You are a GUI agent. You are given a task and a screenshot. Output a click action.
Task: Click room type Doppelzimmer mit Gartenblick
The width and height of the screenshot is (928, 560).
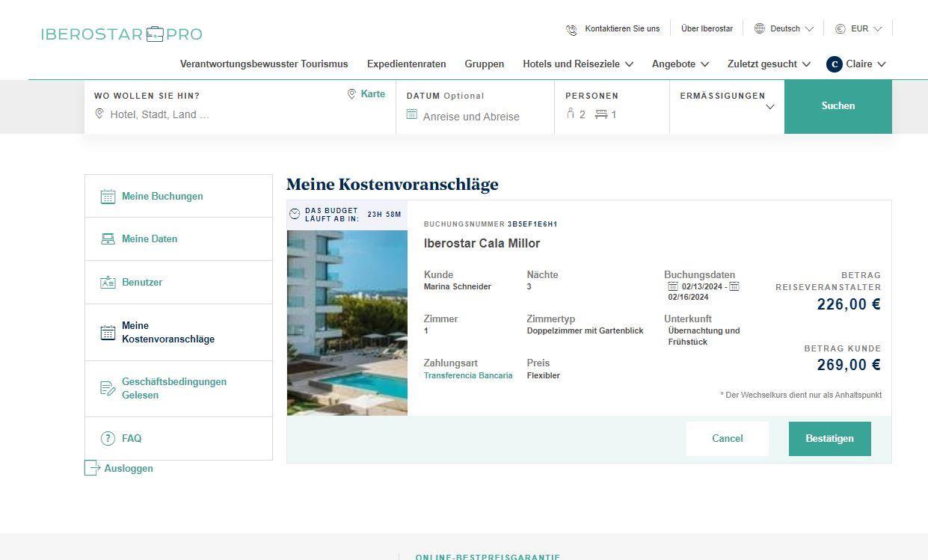[585, 330]
